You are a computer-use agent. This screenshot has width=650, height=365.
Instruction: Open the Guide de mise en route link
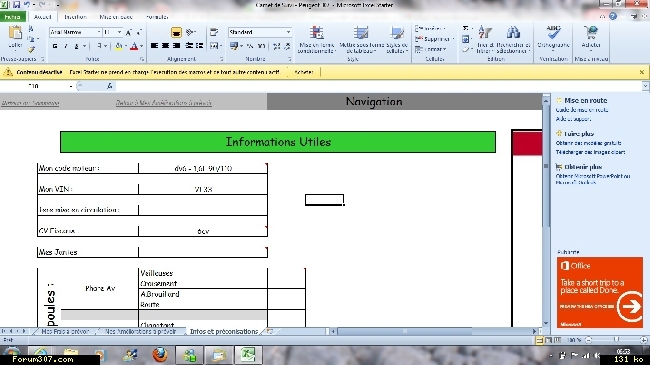pyautogui.click(x=582, y=110)
